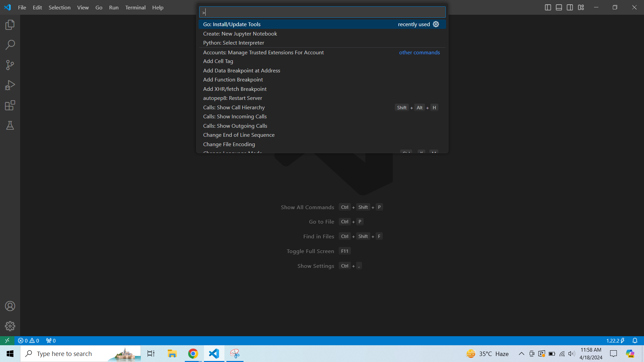Open the Testing flask view
644x362 pixels.
pos(10,125)
